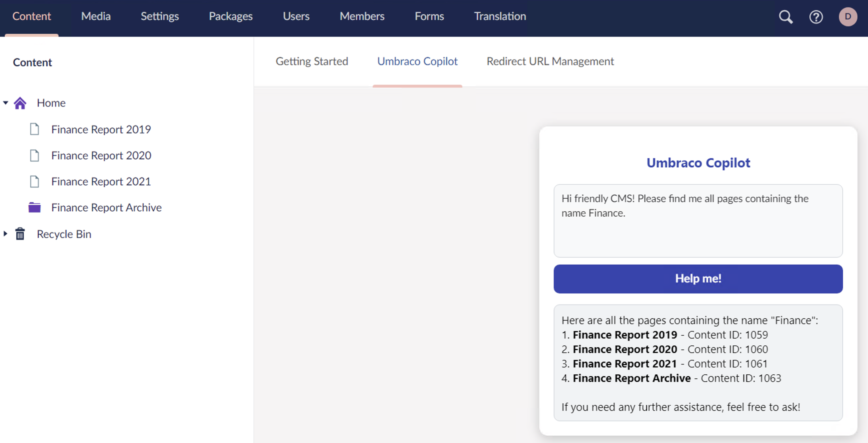Click result 'Finance Report Archive - Content ID: 1063'
This screenshot has height=443, width=868.
coord(671,378)
